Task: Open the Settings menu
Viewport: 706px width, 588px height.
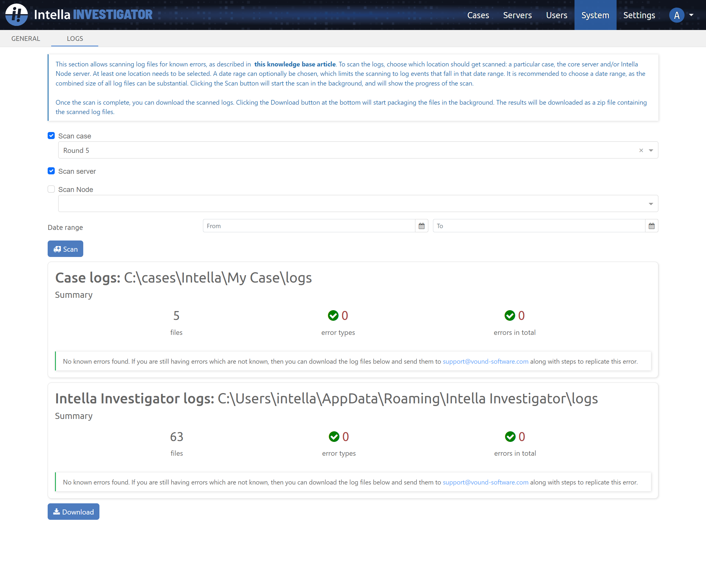Action: pyautogui.click(x=639, y=15)
